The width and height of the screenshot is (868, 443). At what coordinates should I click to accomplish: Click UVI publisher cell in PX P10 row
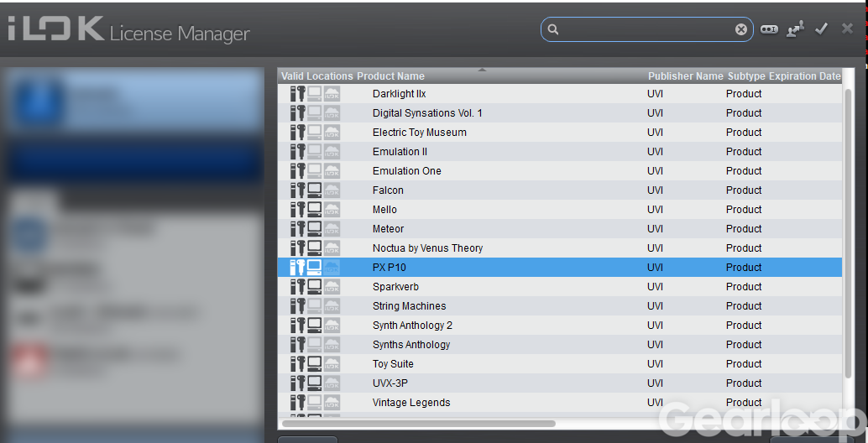(655, 268)
